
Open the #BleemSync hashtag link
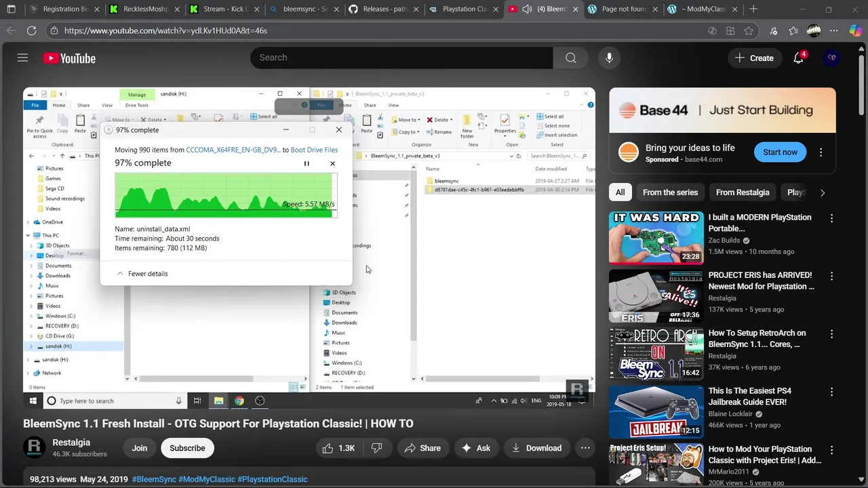[x=154, y=479]
